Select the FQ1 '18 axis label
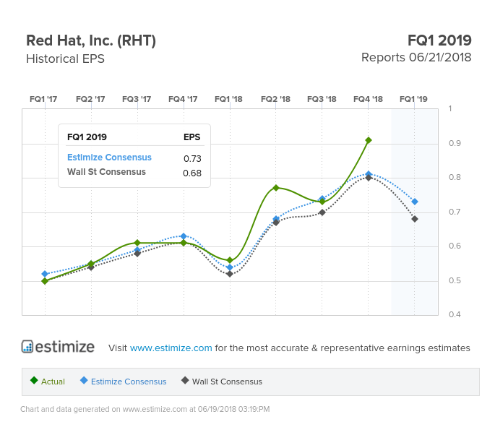495x448 pixels. (x=228, y=99)
